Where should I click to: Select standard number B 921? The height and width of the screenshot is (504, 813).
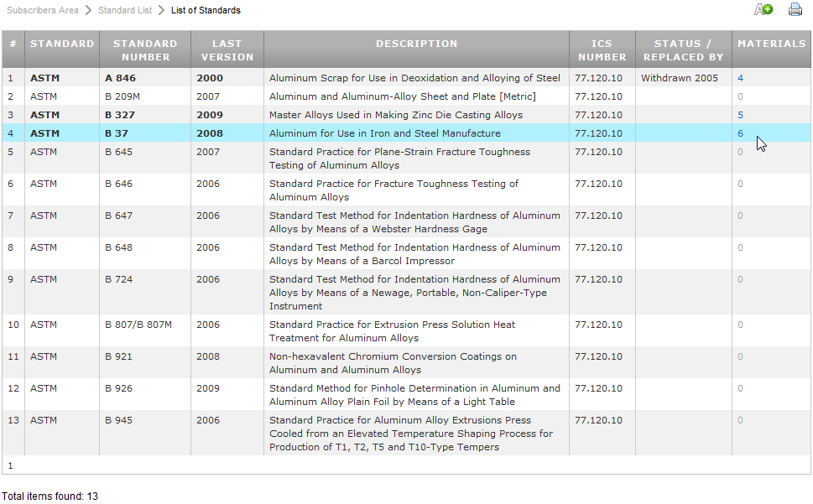click(x=119, y=357)
